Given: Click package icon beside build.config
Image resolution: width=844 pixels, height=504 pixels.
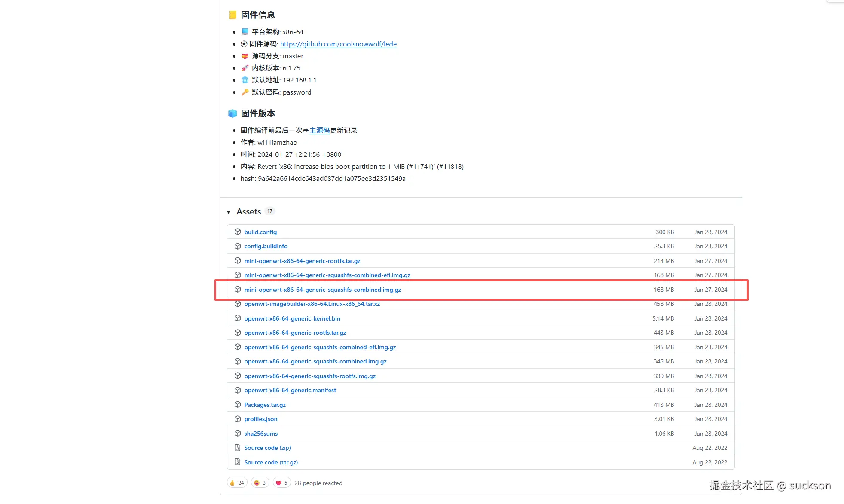Looking at the screenshot, I should [x=237, y=232].
